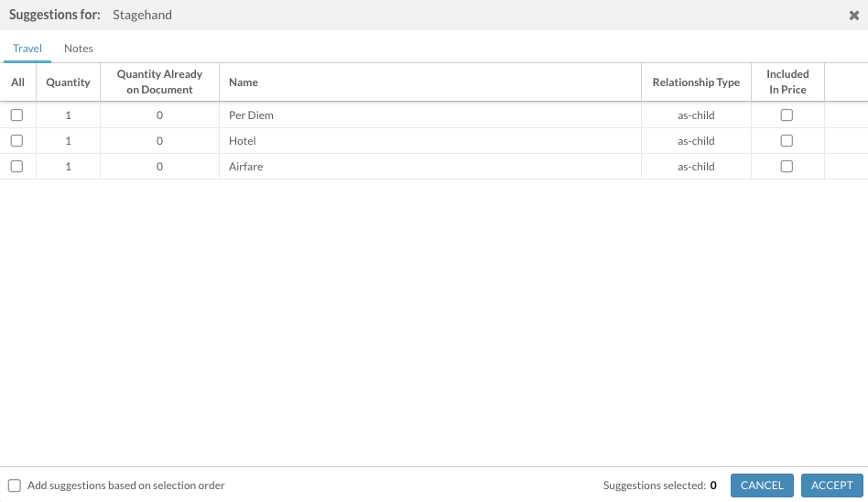
Task: Toggle Add suggestions based on selection order
Action: click(15, 486)
